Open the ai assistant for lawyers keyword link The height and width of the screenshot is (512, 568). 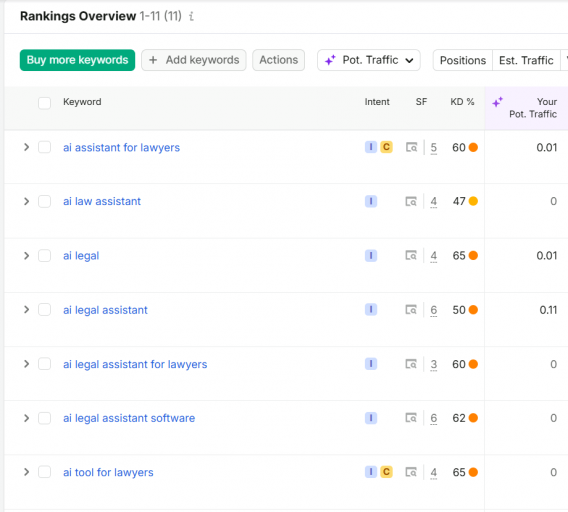tap(121, 147)
